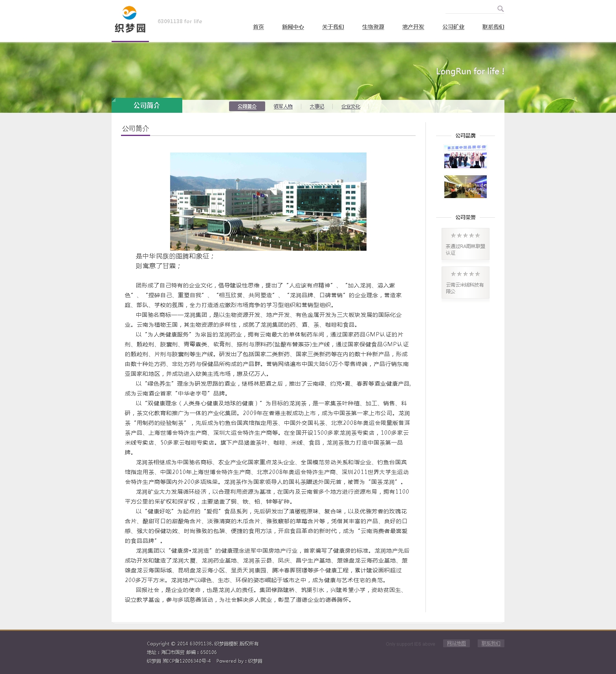The height and width of the screenshot is (674, 616).
Task: Open the 生物资源 menu item
Action: [x=373, y=27]
